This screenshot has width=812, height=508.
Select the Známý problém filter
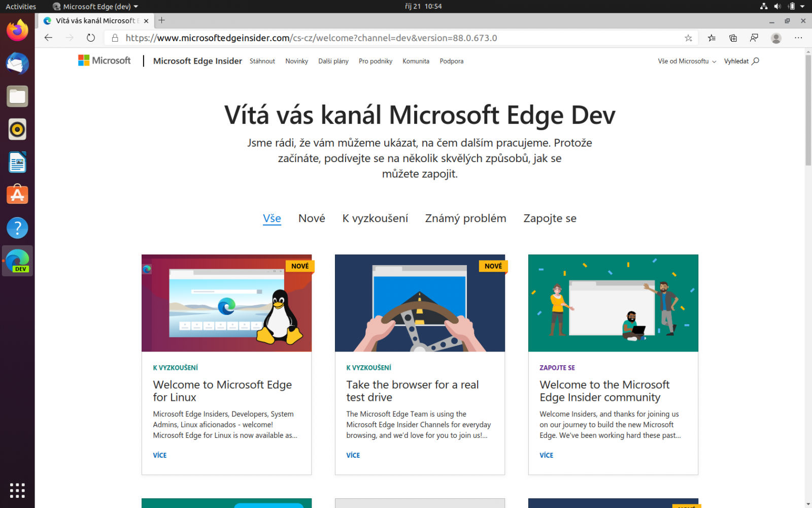click(465, 218)
